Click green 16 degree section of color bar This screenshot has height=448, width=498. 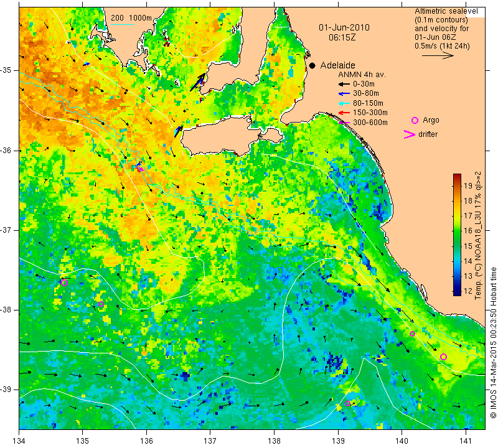coord(457,231)
